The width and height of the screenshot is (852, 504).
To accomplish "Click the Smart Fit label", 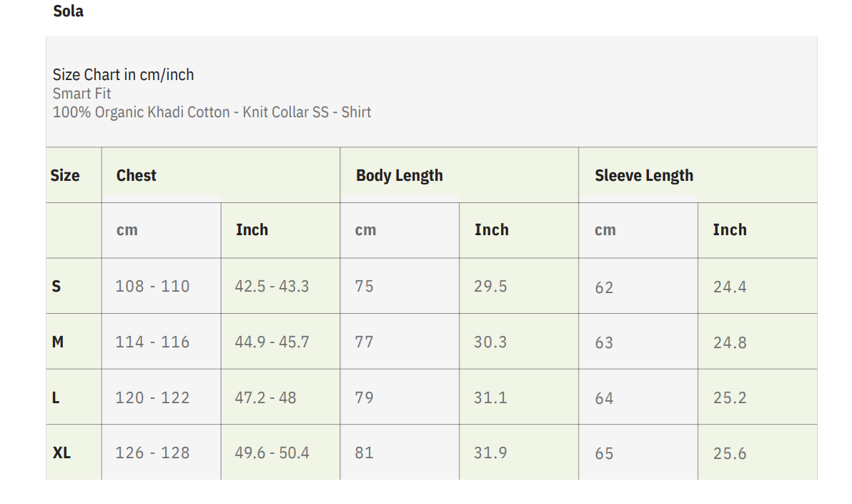I will point(82,94).
